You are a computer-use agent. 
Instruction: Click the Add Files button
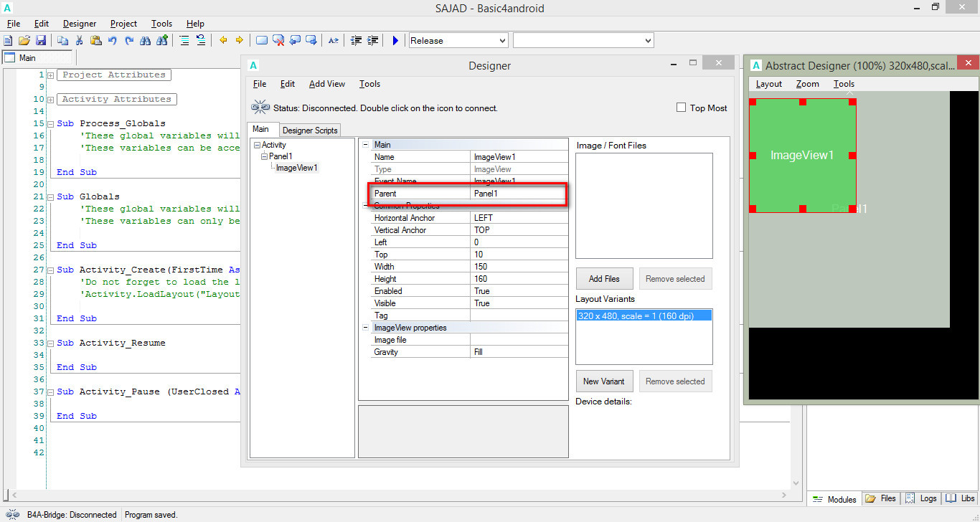pos(604,279)
